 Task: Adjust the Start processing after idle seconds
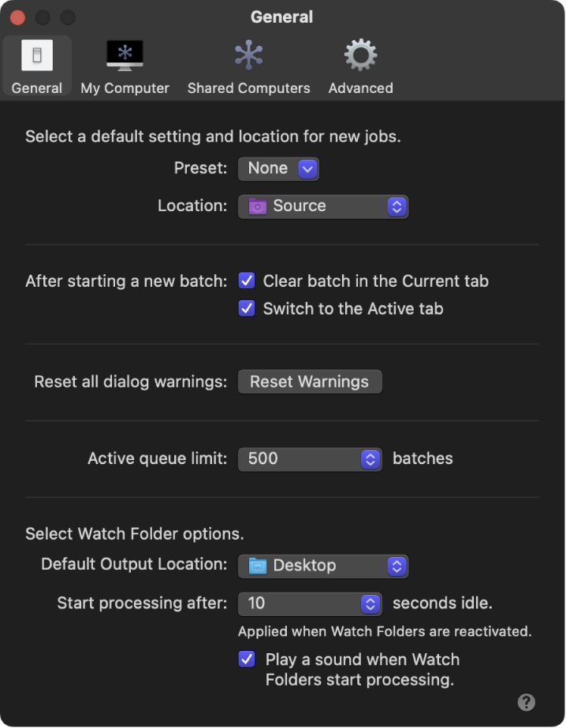310,604
